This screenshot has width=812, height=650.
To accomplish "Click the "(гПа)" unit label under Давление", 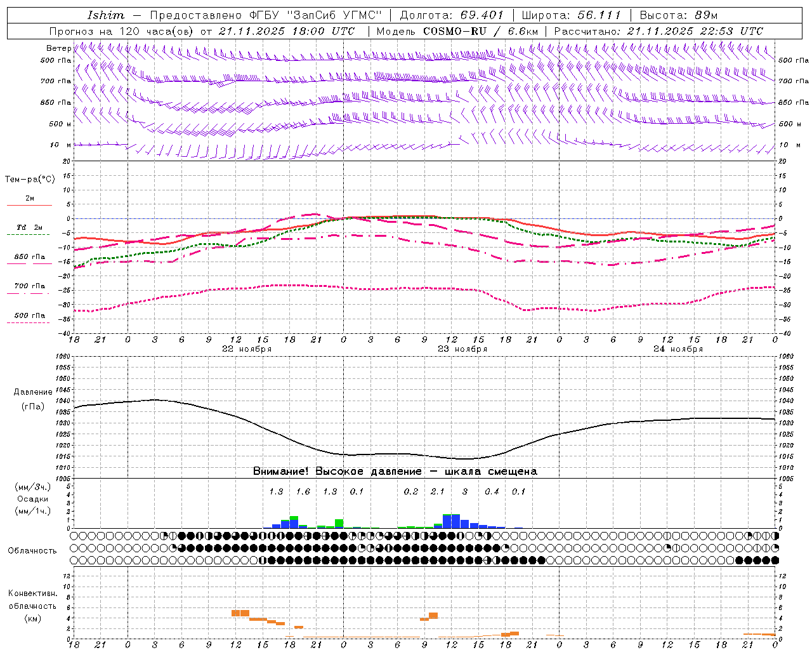I will (33, 406).
